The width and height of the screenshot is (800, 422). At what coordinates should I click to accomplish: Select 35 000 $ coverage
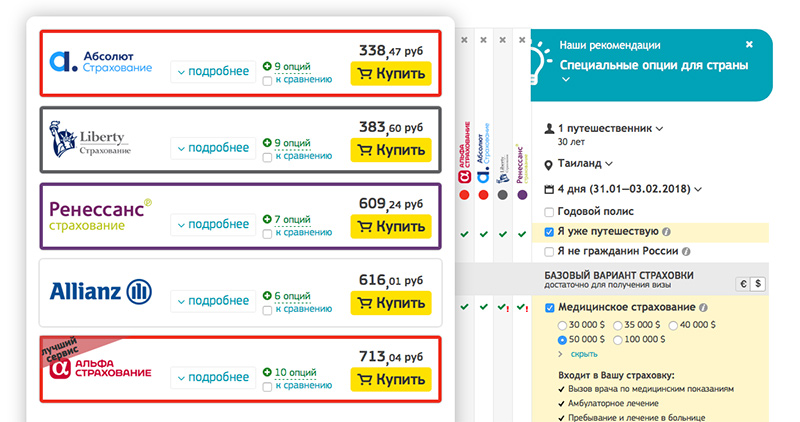618,326
